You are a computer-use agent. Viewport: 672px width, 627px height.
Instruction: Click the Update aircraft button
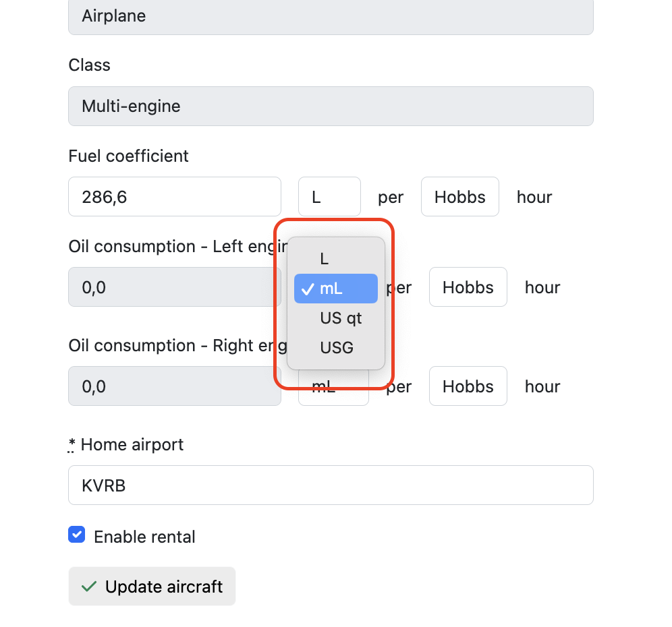pos(152,587)
